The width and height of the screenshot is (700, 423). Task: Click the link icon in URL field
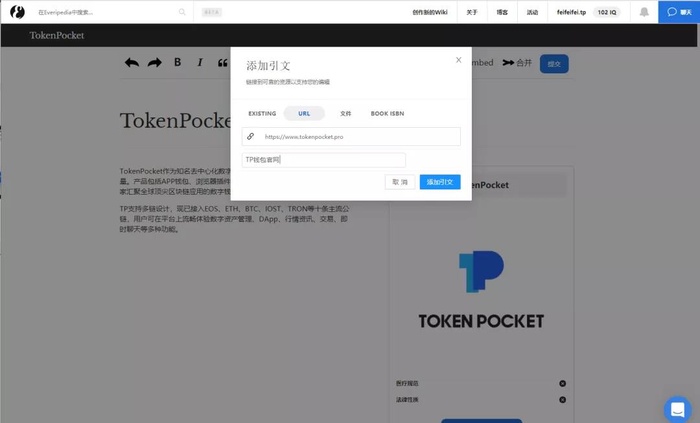(250, 137)
